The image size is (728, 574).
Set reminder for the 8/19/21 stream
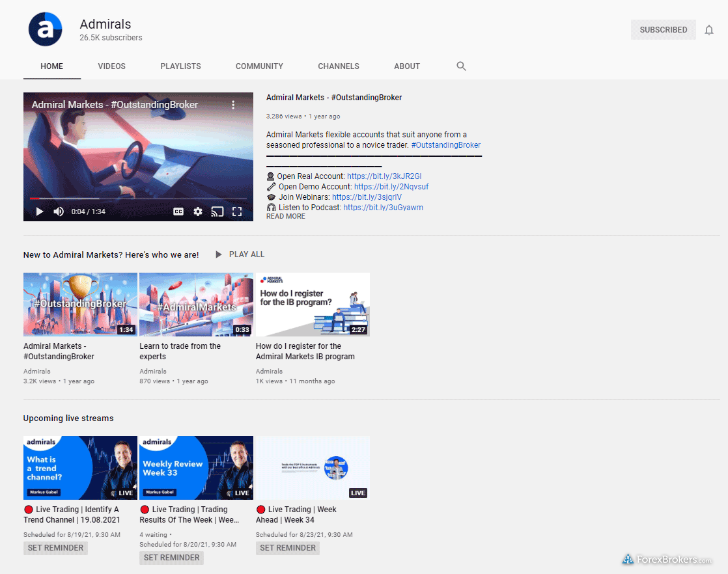[56, 548]
